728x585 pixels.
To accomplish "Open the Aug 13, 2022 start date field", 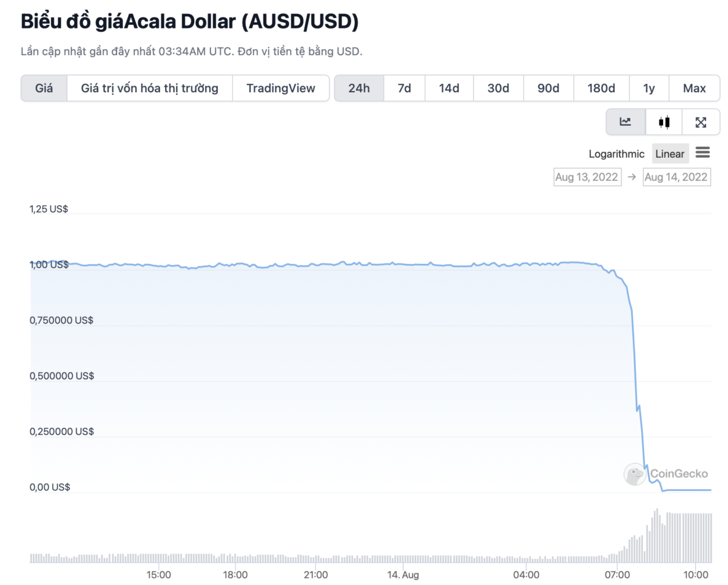I will click(587, 177).
